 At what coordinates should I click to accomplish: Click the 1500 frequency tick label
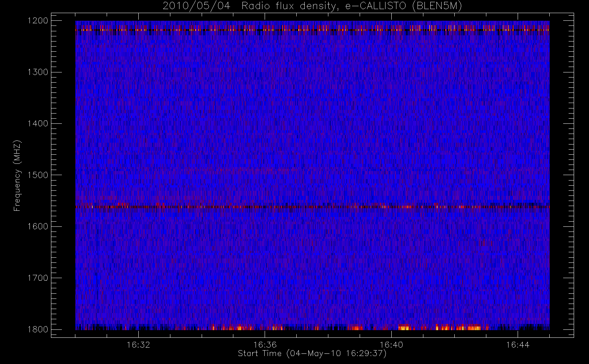click(x=38, y=175)
